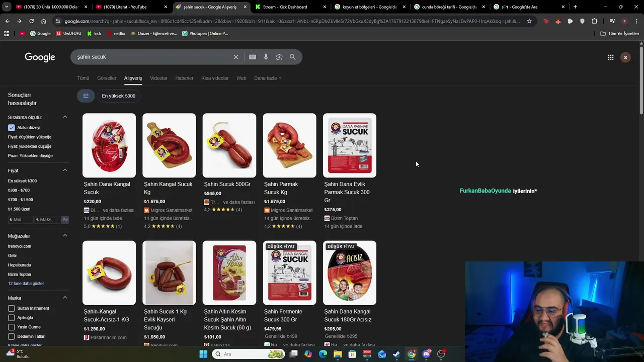Open the on-screen keyboard input tool
644x362 pixels.
[253, 57]
